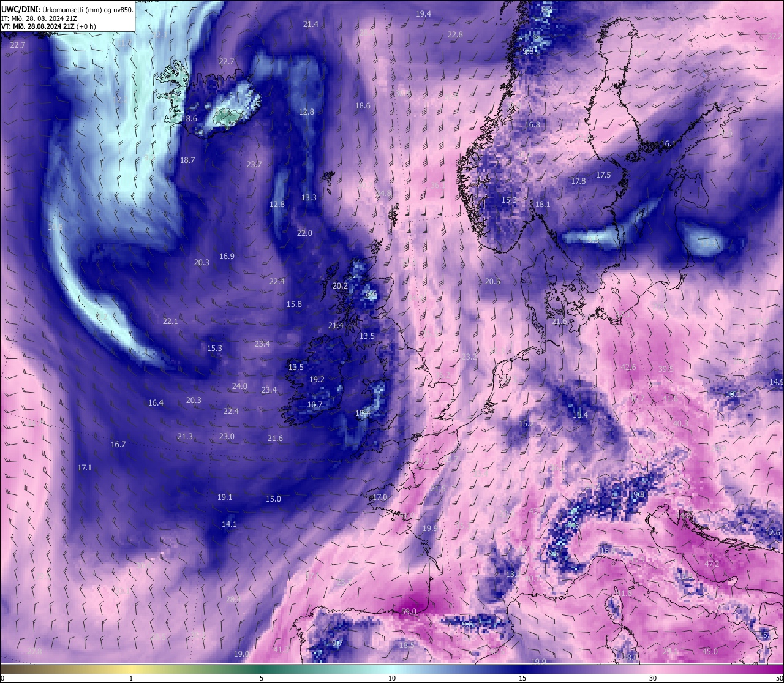Image resolution: width=784 pixels, height=683 pixels.
Task: Click the 12.6 value on the map
Action: coord(773,532)
